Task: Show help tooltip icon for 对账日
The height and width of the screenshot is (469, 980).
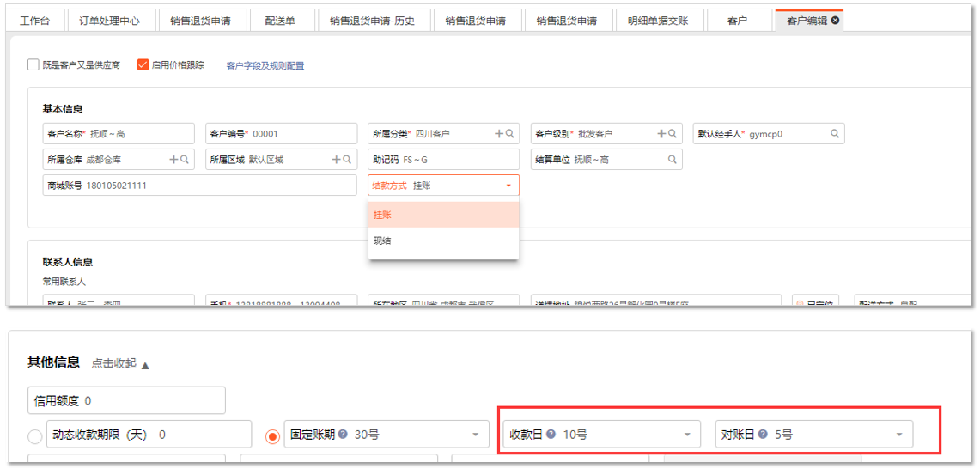Action: [x=763, y=434]
